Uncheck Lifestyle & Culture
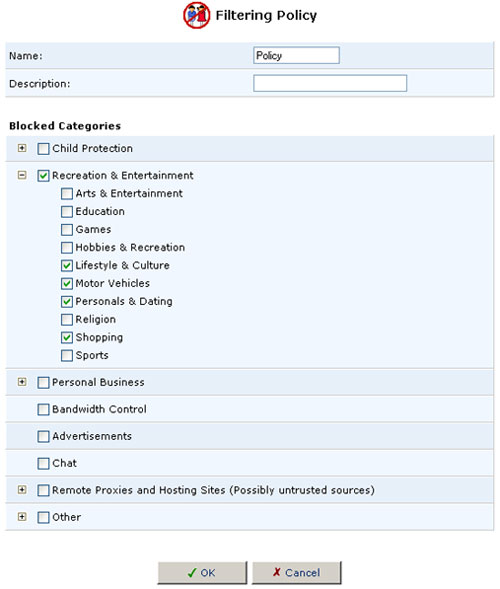 (67, 266)
